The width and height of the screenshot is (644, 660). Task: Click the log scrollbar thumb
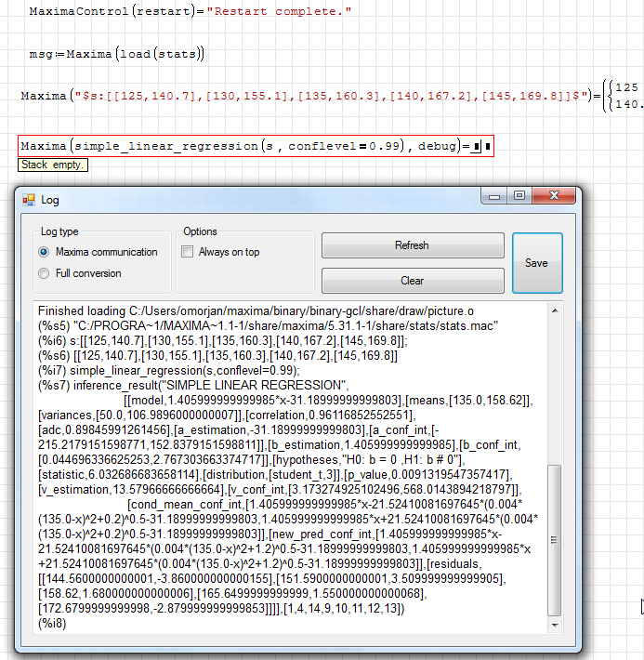tap(555, 539)
